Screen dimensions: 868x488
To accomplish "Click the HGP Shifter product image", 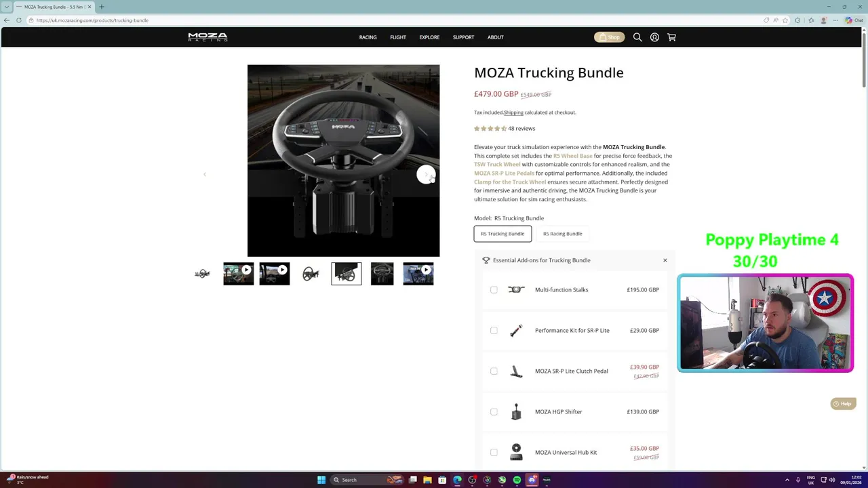I will 516,411.
